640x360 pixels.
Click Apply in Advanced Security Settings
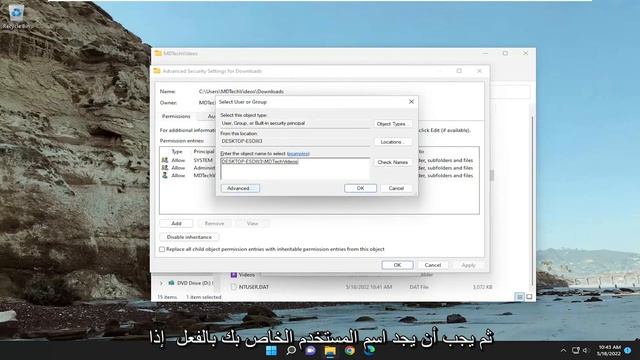pyautogui.click(x=468, y=265)
